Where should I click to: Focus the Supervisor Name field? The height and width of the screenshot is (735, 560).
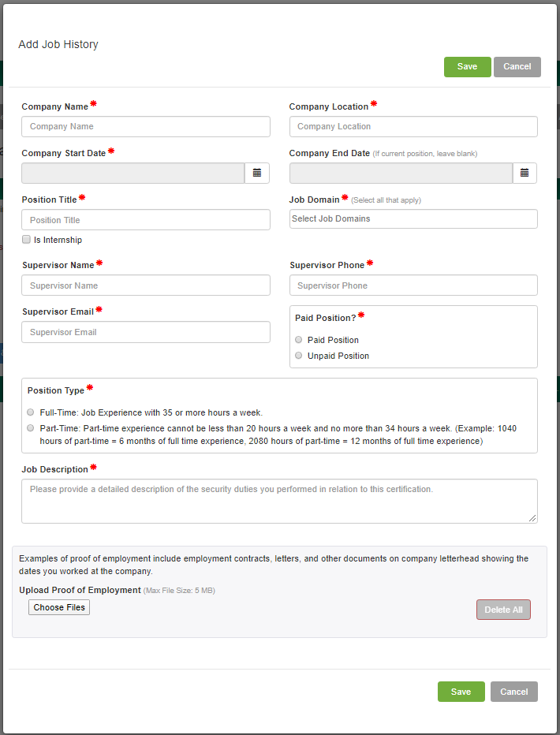pos(146,285)
